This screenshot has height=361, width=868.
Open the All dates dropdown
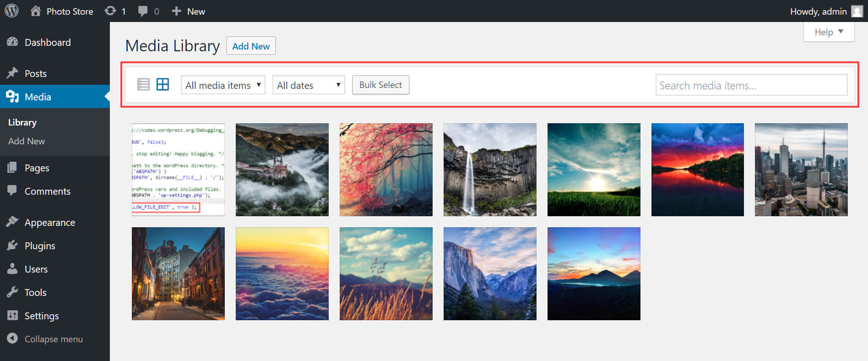(309, 85)
